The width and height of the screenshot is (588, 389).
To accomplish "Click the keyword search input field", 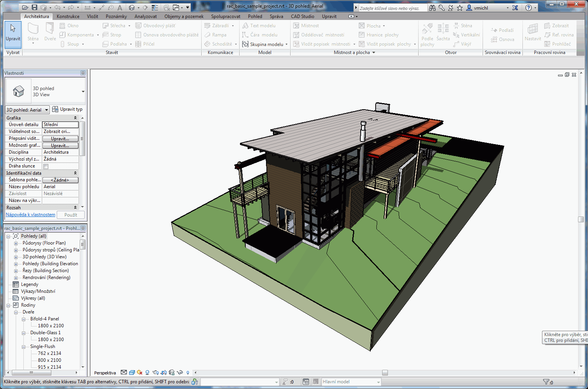I will pyautogui.click(x=392, y=8).
